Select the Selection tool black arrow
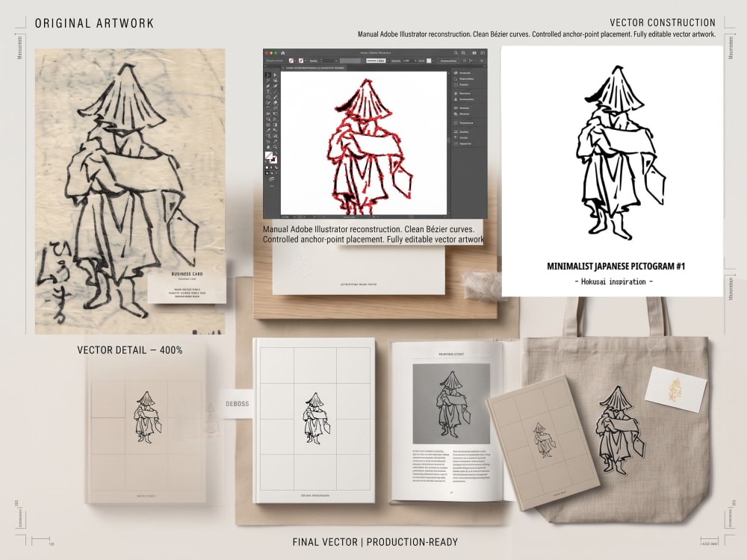The width and height of the screenshot is (747, 560). 267,75
